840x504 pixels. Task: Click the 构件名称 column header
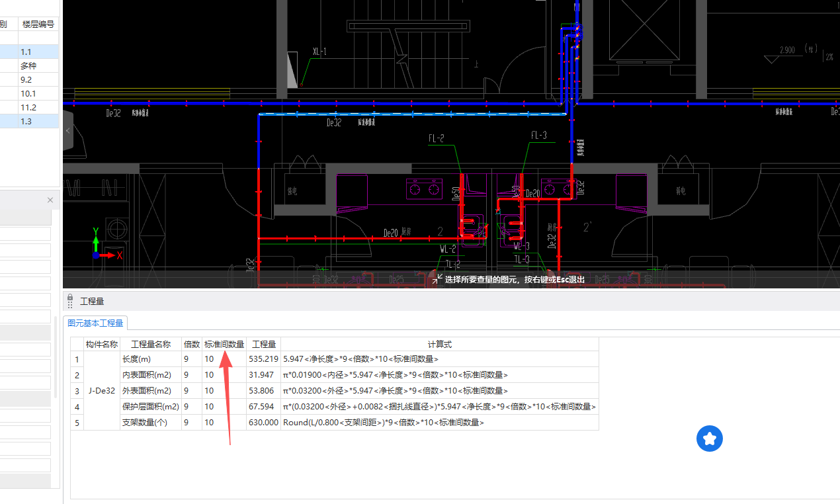[102, 344]
